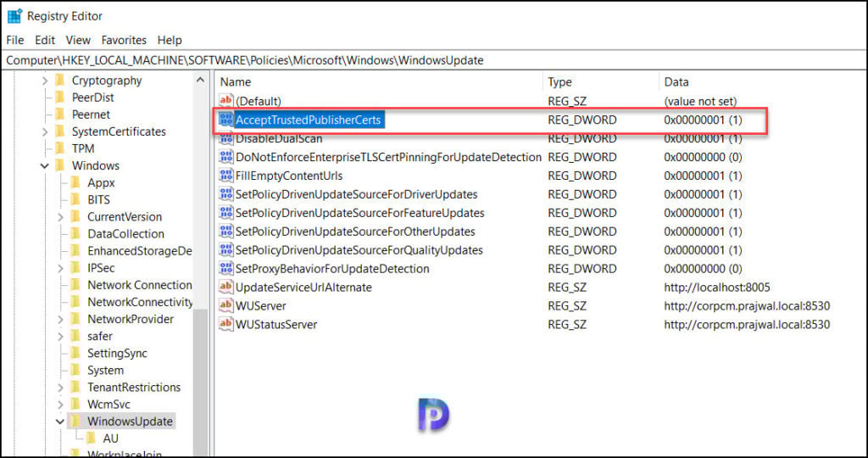Open the View menu

78,40
